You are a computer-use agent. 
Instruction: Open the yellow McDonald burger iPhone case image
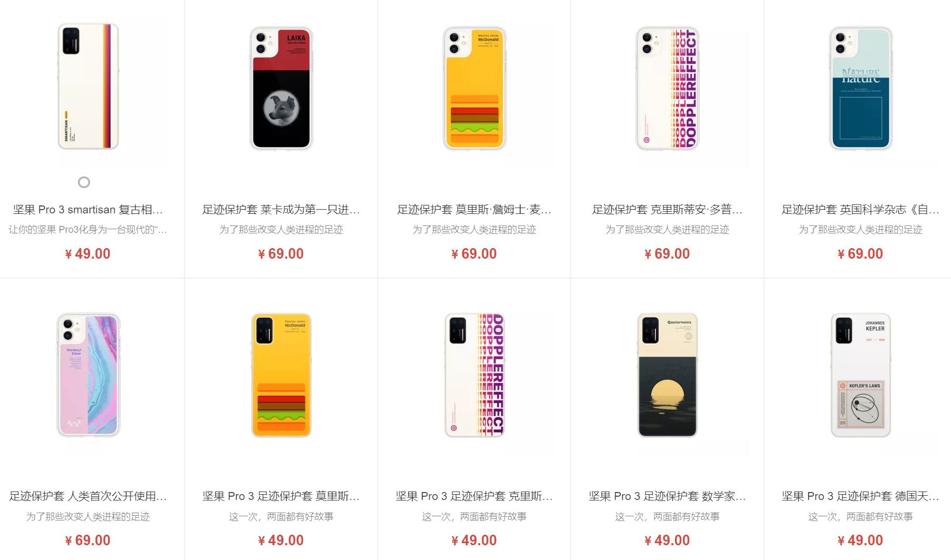click(474, 88)
